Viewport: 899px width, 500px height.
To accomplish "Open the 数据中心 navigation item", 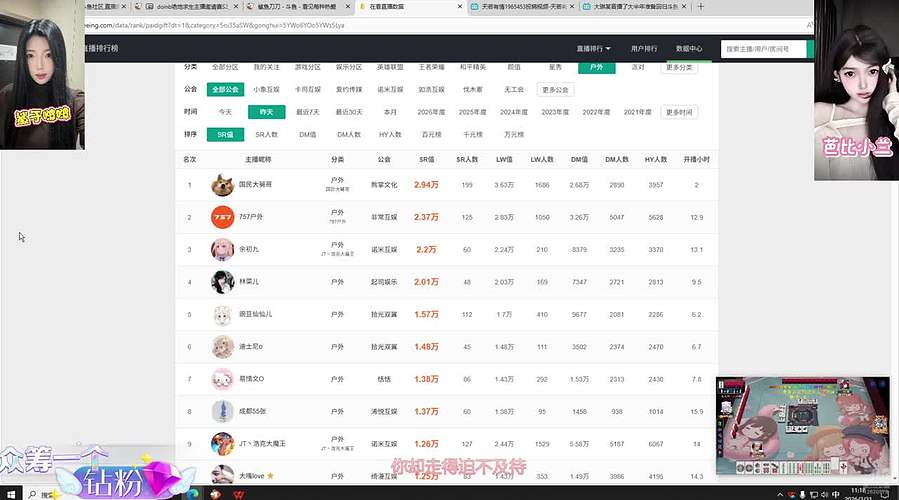I will tap(689, 48).
